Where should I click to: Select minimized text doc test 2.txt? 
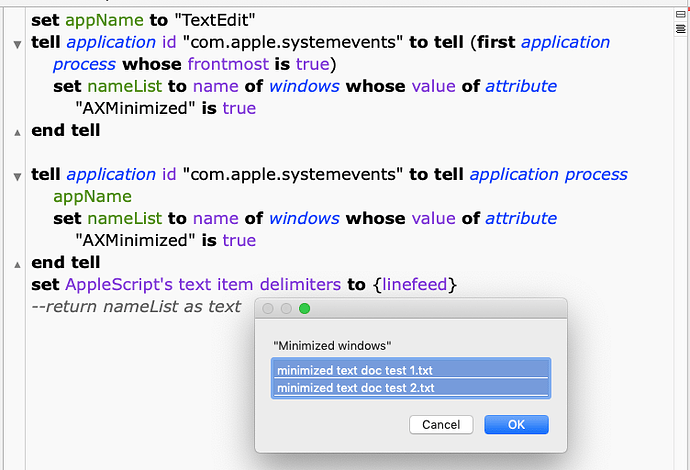[x=410, y=388]
